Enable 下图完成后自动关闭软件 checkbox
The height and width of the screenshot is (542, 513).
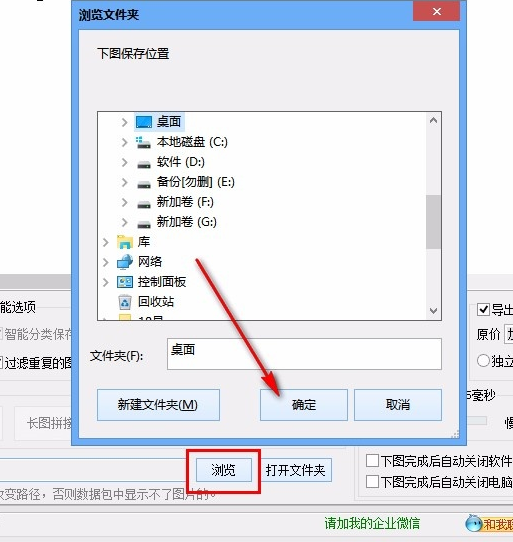[x=372, y=461]
